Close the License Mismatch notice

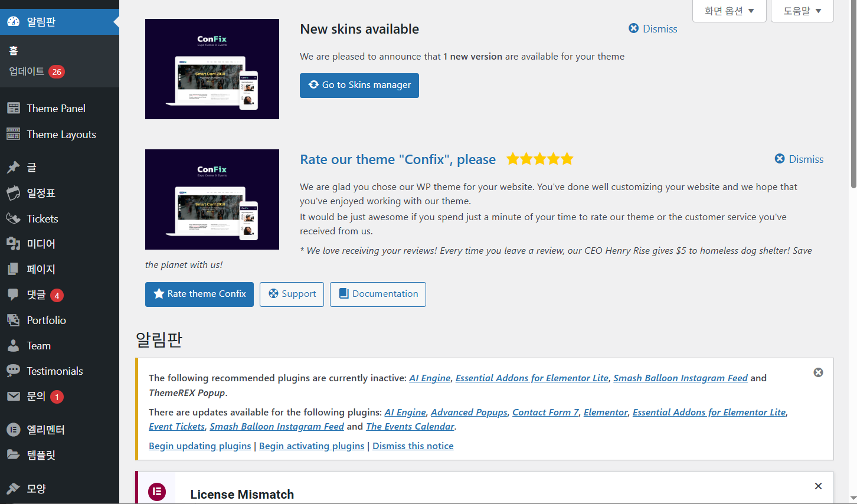818,486
